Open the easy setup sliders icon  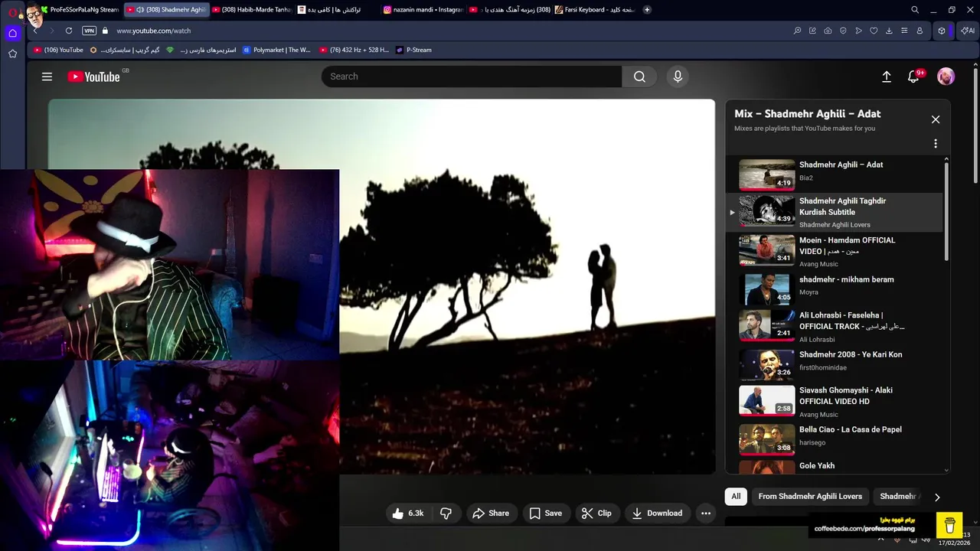904,31
